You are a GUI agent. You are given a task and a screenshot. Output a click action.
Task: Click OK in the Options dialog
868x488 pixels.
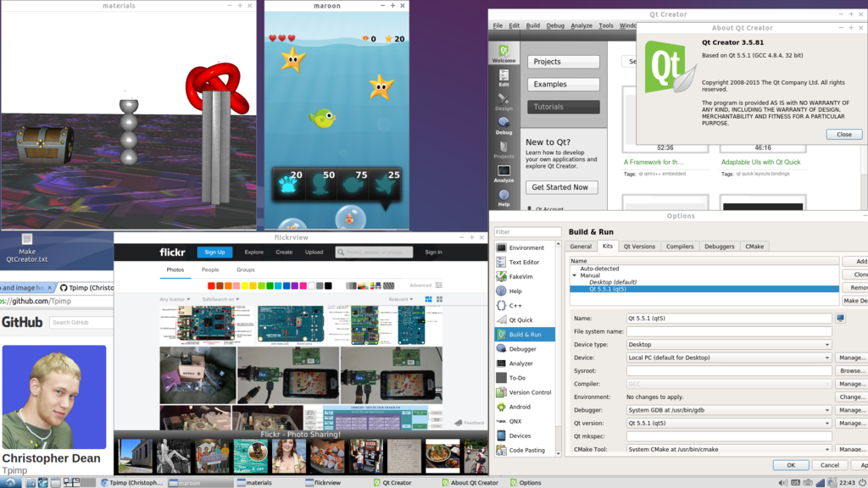click(791, 465)
